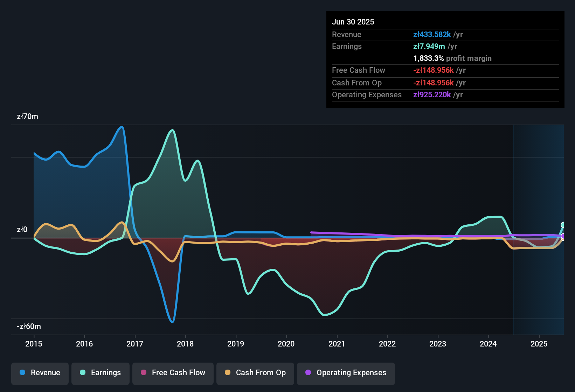The width and height of the screenshot is (575, 392).
Task: Toggle the Cash From Op legend icon
Action: [228, 373]
